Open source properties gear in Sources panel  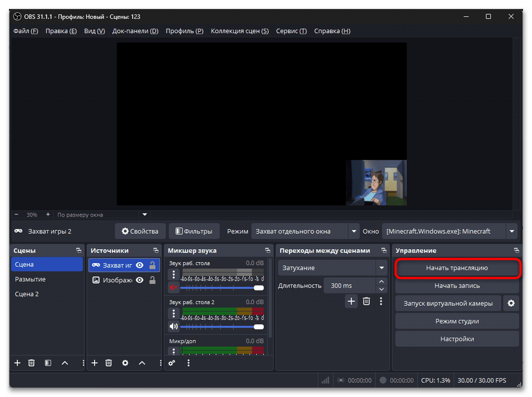(x=125, y=363)
